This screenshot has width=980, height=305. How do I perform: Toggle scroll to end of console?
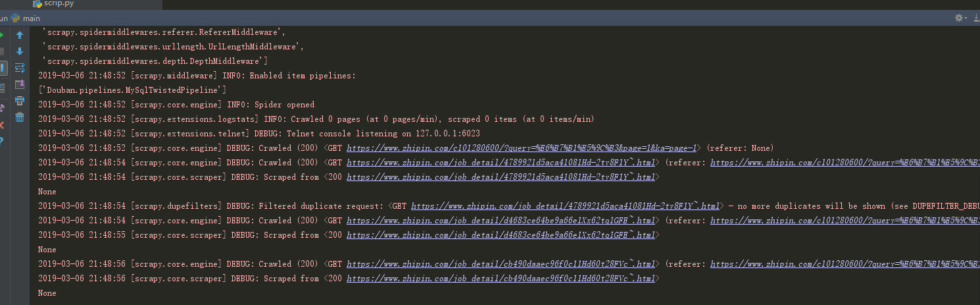point(20,84)
